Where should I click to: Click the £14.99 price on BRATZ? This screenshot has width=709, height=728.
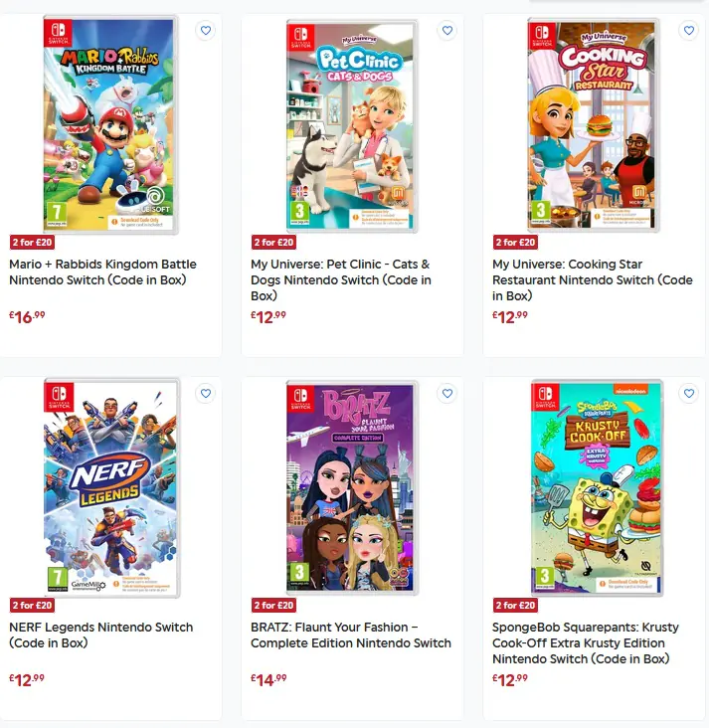coord(268,680)
